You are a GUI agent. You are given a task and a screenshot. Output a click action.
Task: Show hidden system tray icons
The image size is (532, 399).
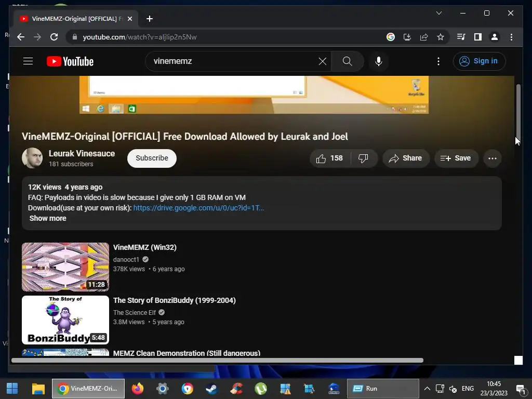click(427, 389)
